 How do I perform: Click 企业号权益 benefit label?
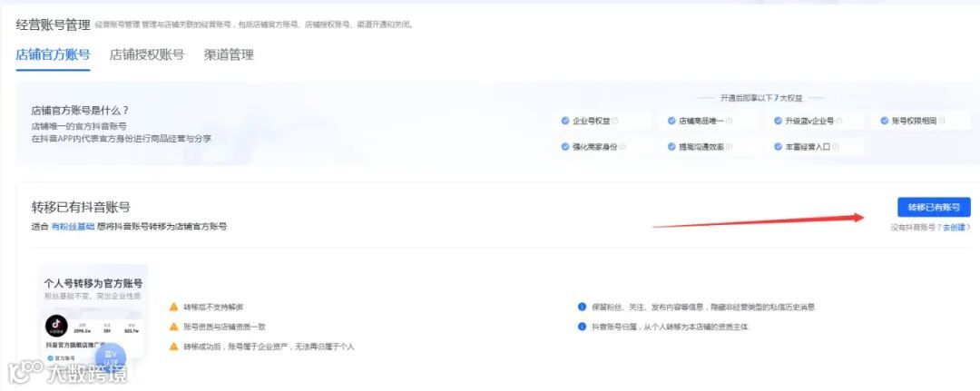(x=591, y=122)
